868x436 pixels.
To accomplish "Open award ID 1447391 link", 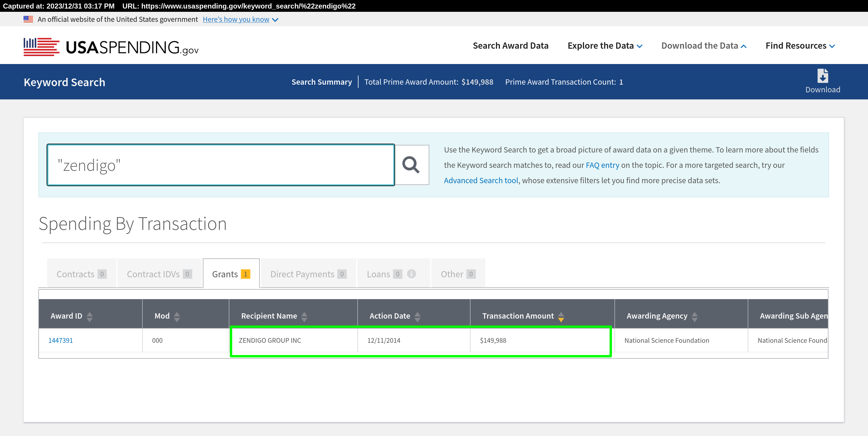I will click(61, 340).
